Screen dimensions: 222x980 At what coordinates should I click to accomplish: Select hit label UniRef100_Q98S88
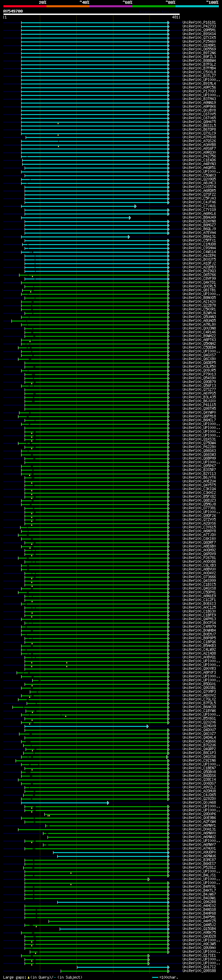[199, 971]
